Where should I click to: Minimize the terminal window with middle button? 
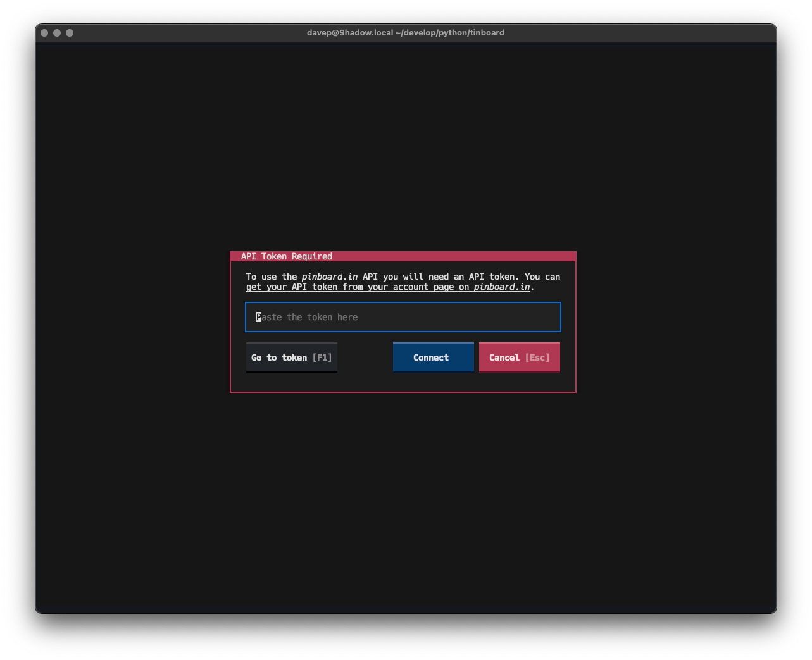tap(57, 33)
